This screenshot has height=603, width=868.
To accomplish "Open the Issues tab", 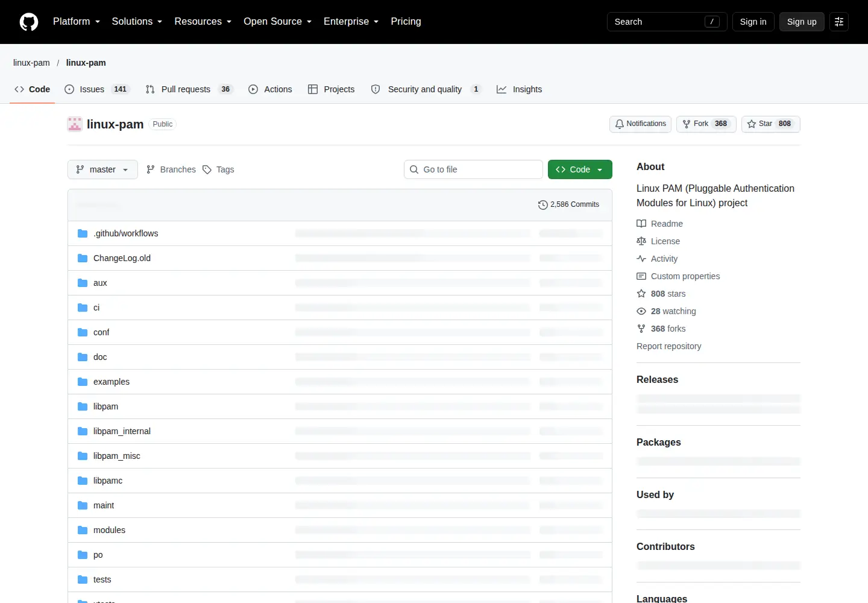I will tap(97, 89).
